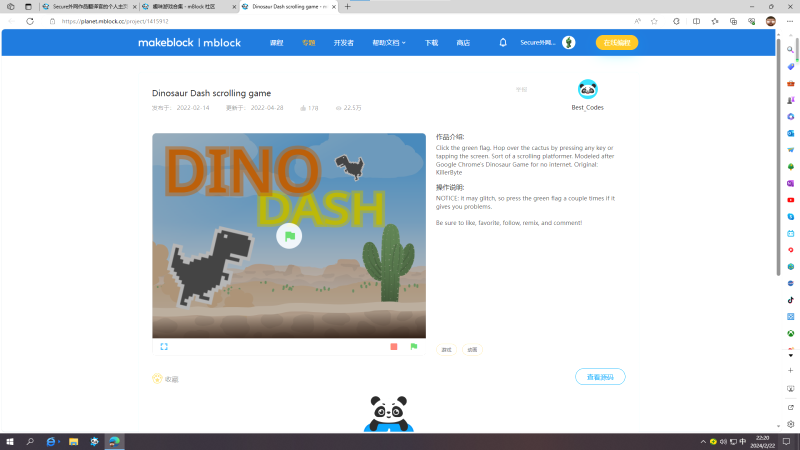Click the taskbar search icon
Viewport: 800px width, 450px height.
click(30, 441)
